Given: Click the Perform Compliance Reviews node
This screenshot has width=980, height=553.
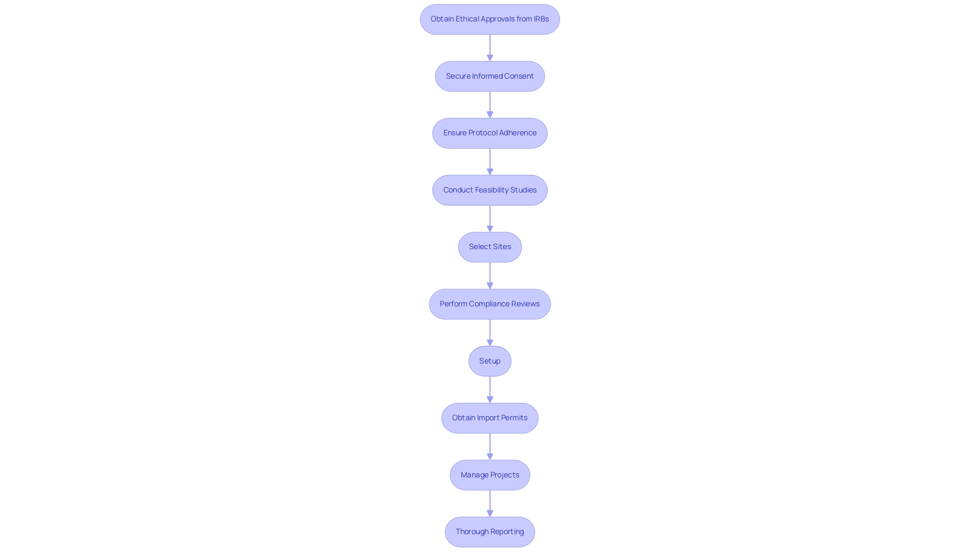Looking at the screenshot, I should click(x=490, y=304).
